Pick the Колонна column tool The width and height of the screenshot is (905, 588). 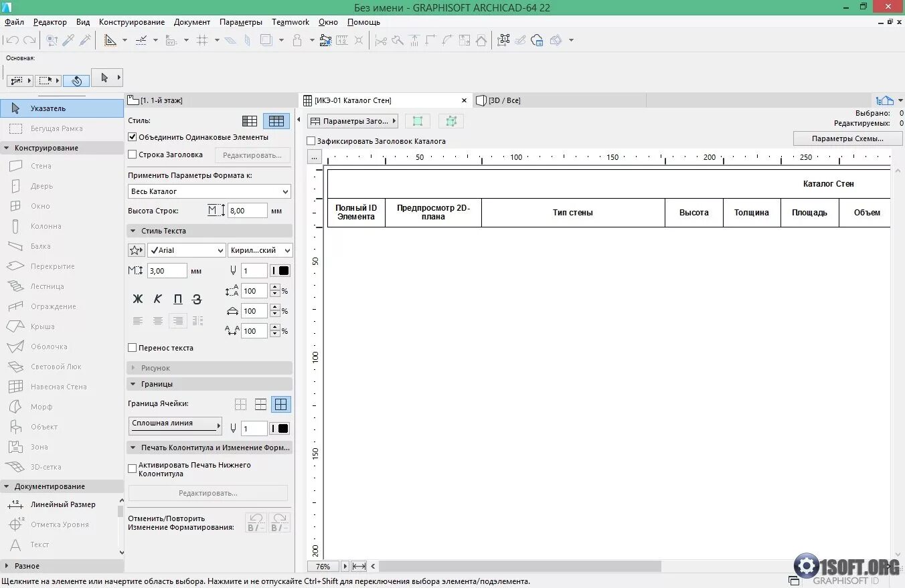coord(62,226)
